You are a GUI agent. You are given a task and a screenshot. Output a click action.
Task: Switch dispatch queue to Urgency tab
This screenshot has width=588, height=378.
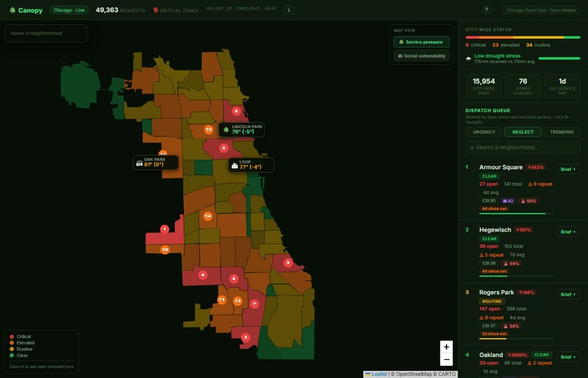484,132
